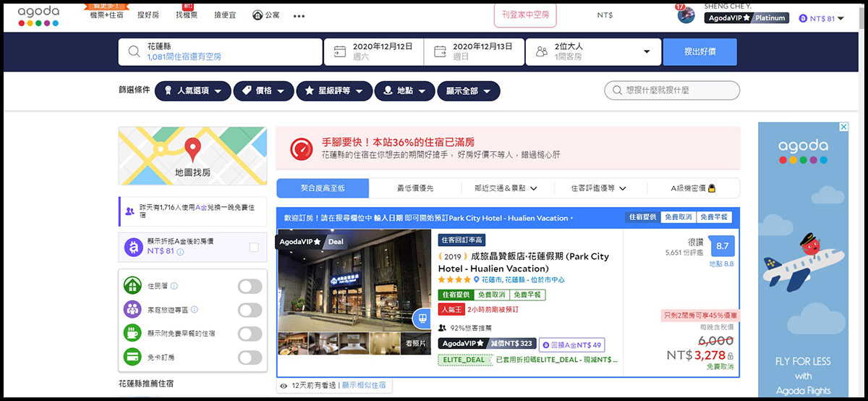The image size is (868, 401).
Task: Open the 地點 filter dropdown
Action: (x=405, y=90)
